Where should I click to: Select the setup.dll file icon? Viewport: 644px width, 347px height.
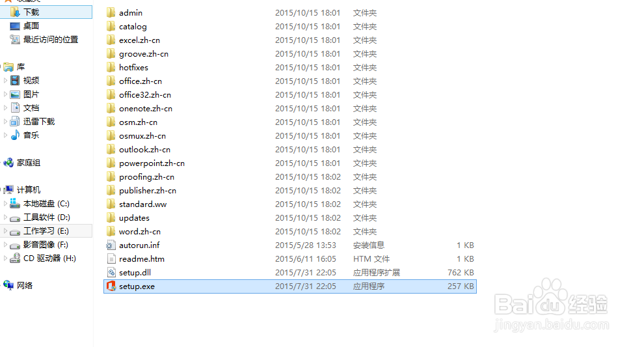tap(111, 273)
